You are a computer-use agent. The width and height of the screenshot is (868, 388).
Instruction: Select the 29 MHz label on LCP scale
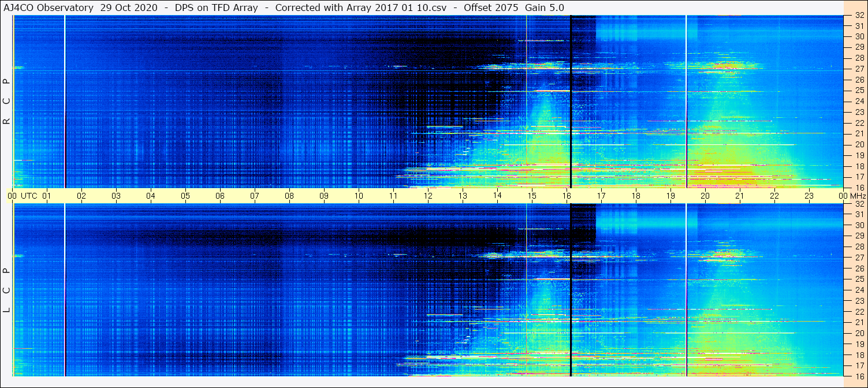(x=859, y=236)
